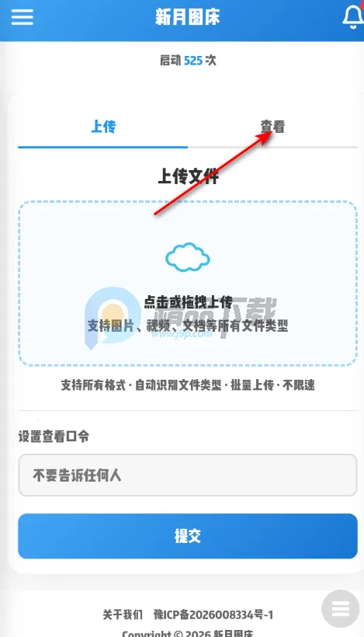Click 支持图片、视频、文档 hint text

point(188,325)
